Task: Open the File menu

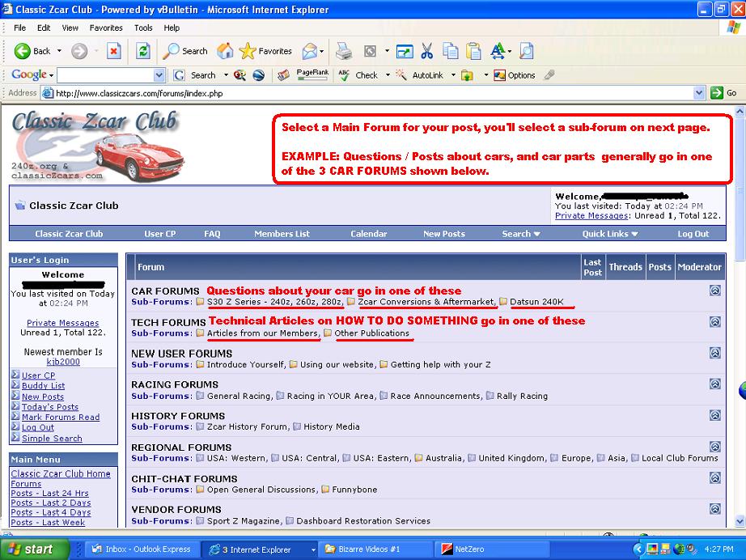Action: pos(20,28)
